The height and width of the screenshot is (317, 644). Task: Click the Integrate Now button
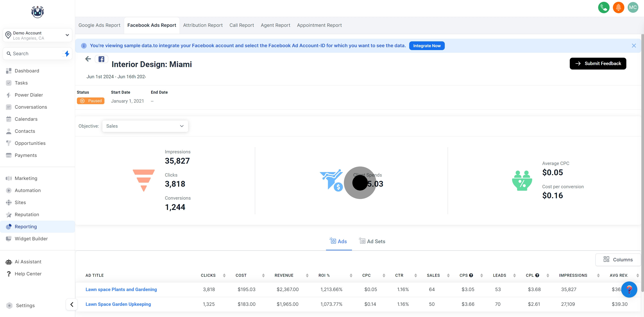[x=427, y=46]
